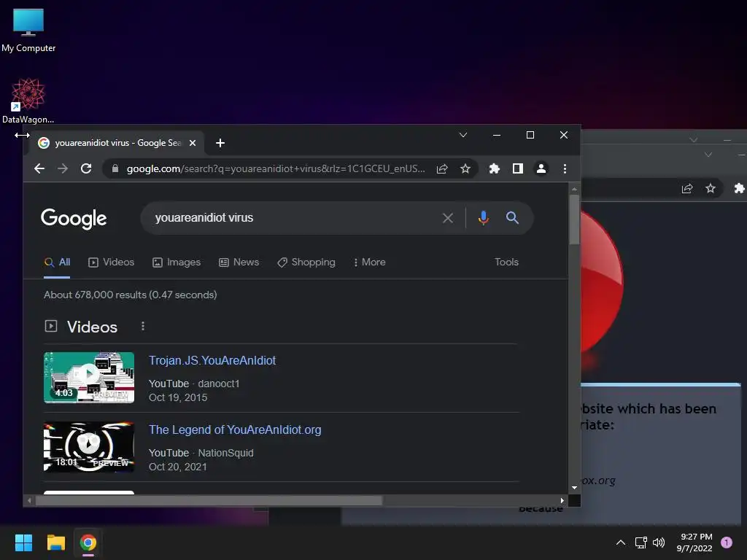The image size is (747, 560).
Task: Click vertical scrollbar down arrow
Action: click(x=574, y=488)
